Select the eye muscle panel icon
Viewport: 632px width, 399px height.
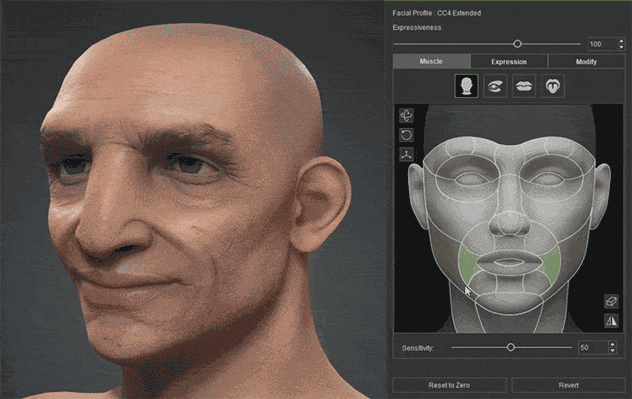point(495,86)
